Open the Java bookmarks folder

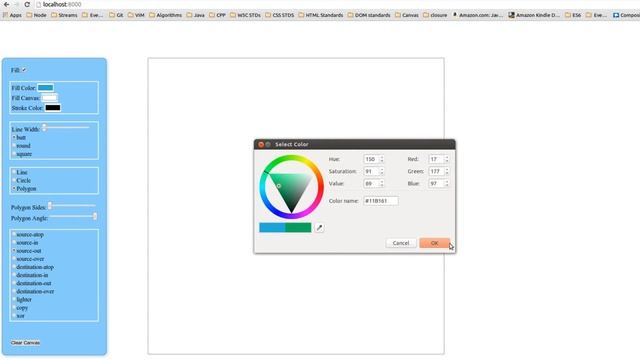pyautogui.click(x=196, y=15)
